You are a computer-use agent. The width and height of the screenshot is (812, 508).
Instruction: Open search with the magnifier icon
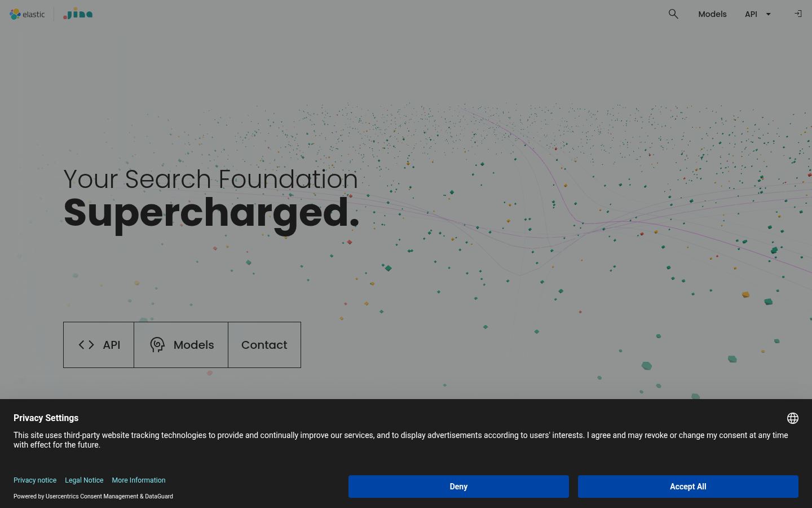click(x=673, y=14)
